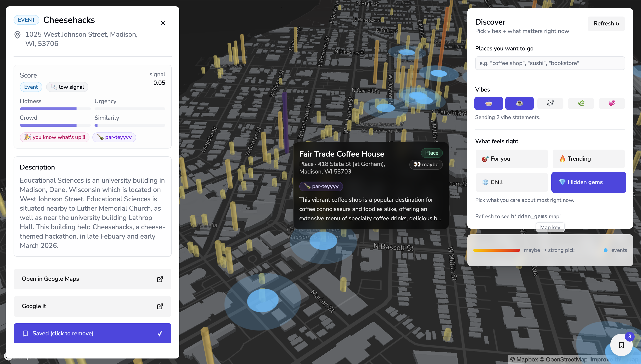Click external link icon on Google it

[x=160, y=306]
